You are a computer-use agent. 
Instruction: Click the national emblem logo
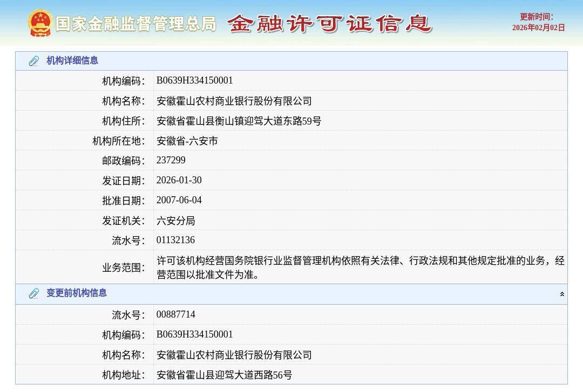pyautogui.click(x=40, y=23)
